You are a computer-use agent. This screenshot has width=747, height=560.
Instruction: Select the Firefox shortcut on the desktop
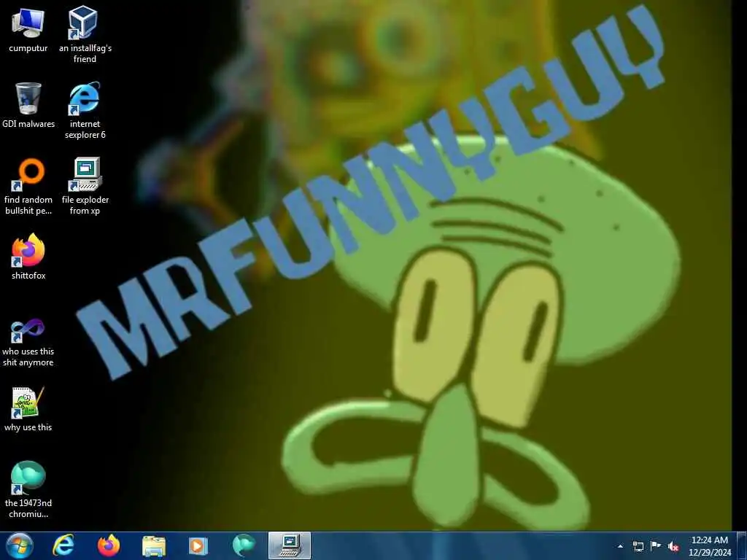tap(28, 257)
